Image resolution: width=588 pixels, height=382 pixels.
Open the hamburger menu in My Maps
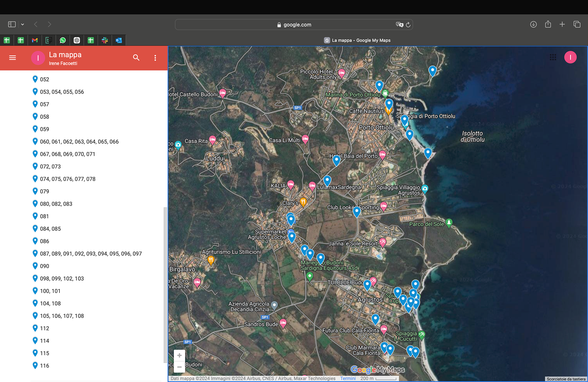point(13,58)
